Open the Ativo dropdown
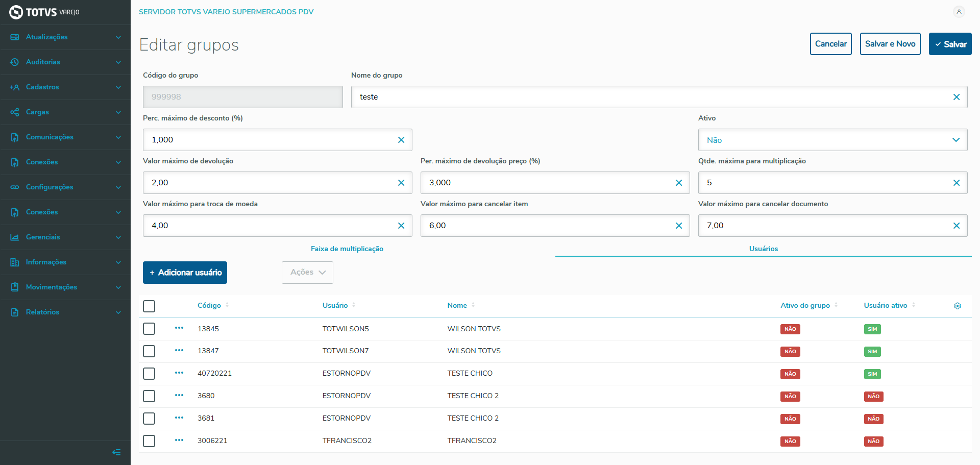Screen dimensions: 980x465 [832, 140]
